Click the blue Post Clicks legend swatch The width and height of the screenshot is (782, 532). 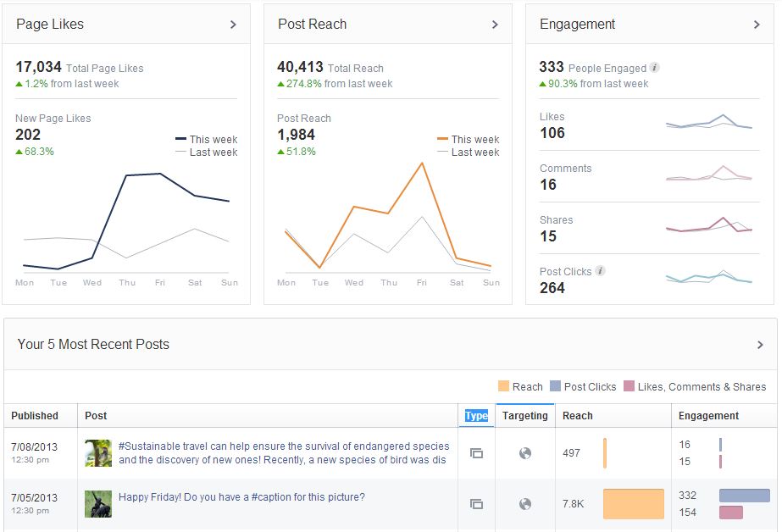coord(555,386)
